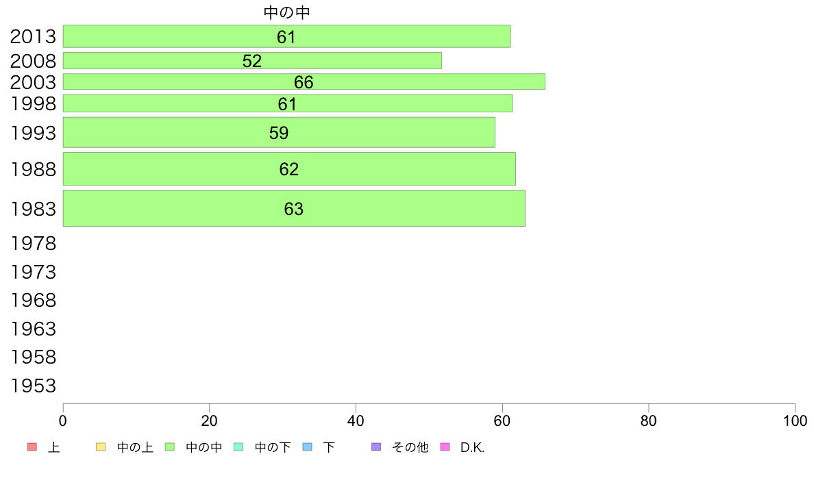Click the 中の中 chart title

(286, 12)
